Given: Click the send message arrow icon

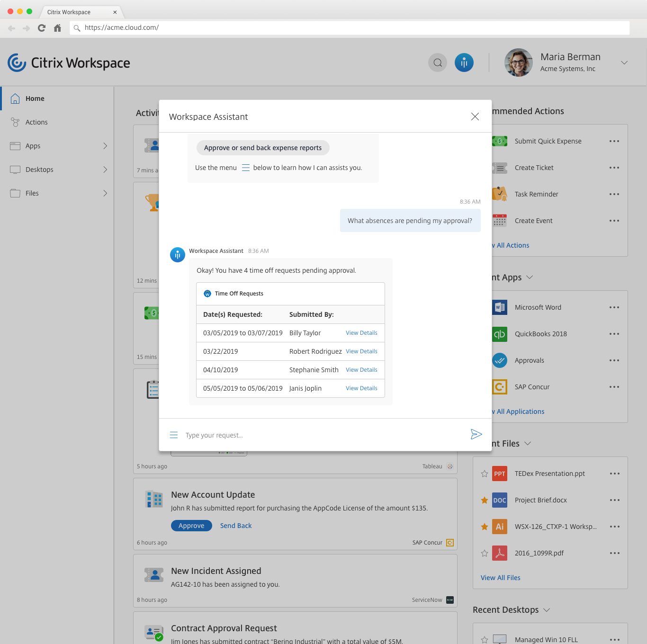Looking at the screenshot, I should [476, 434].
